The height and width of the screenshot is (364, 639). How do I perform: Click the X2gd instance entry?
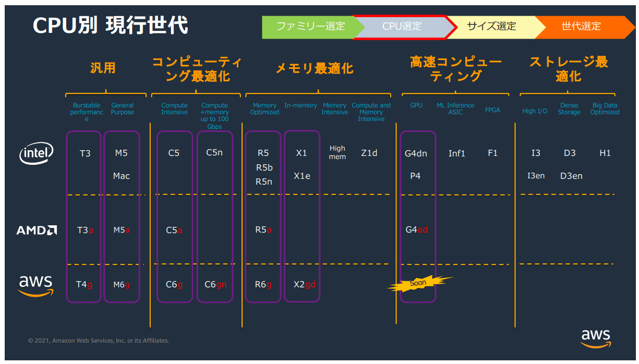tap(305, 285)
